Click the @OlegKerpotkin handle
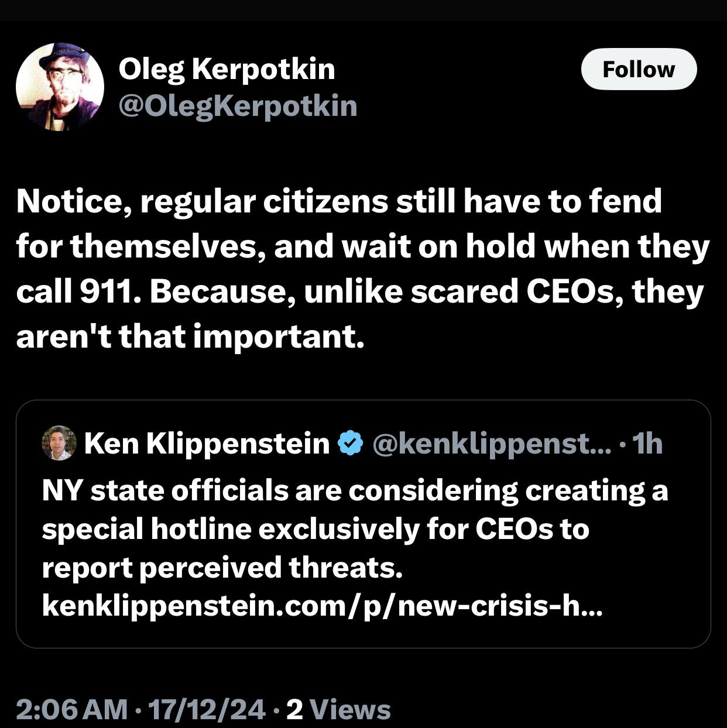727x728 pixels. pos(238,106)
